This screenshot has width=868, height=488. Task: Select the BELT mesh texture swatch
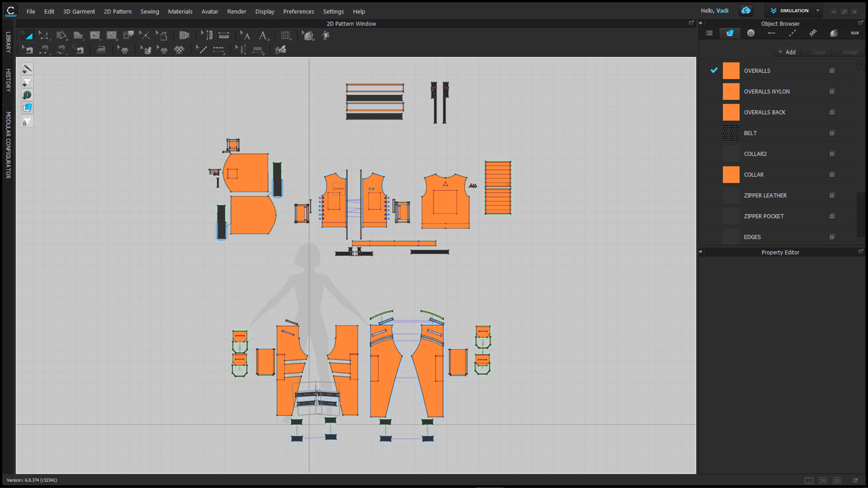pos(731,133)
